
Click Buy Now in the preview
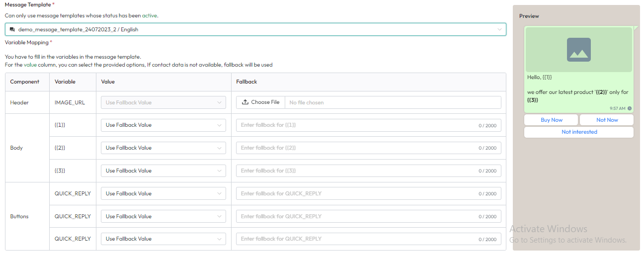[x=551, y=120]
